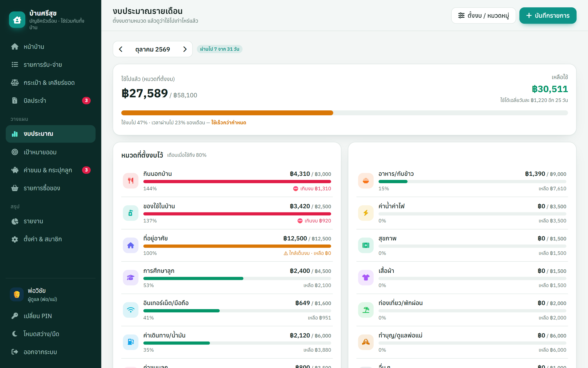This screenshot has height=368, width=588.
Task: Click the กินนอกบ้าน fork-knife icon
Action: coord(131,180)
